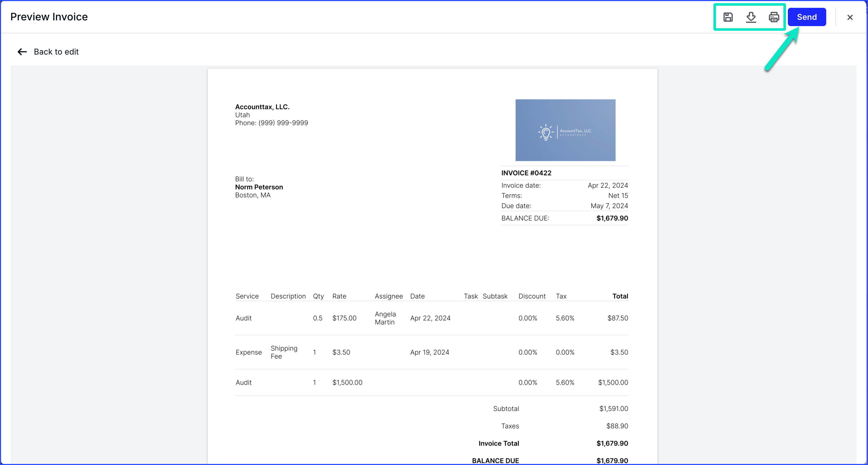Click the $1,500.00 rate value
The image size is (868, 465).
[x=347, y=383]
